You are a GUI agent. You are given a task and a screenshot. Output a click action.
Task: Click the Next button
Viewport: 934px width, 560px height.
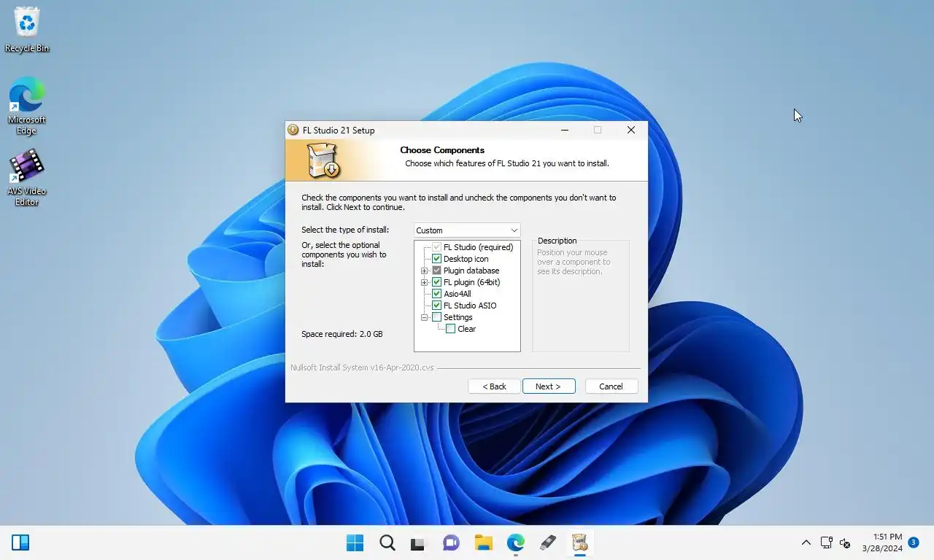click(x=549, y=386)
